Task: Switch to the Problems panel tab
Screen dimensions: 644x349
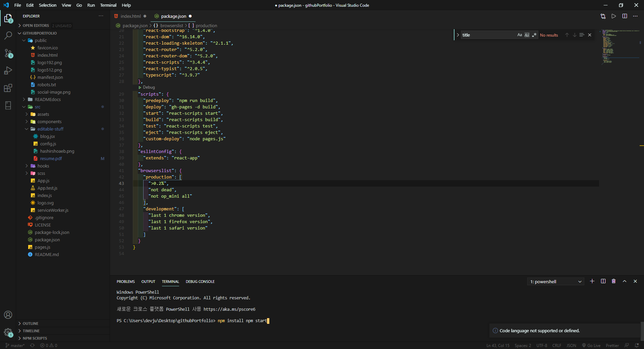Action: click(x=126, y=282)
